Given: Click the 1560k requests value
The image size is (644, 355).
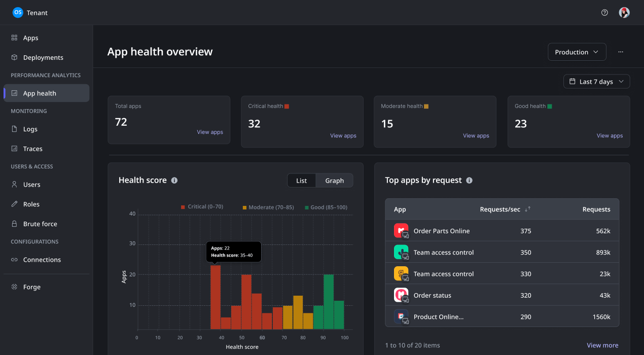Looking at the screenshot, I should [601, 316].
